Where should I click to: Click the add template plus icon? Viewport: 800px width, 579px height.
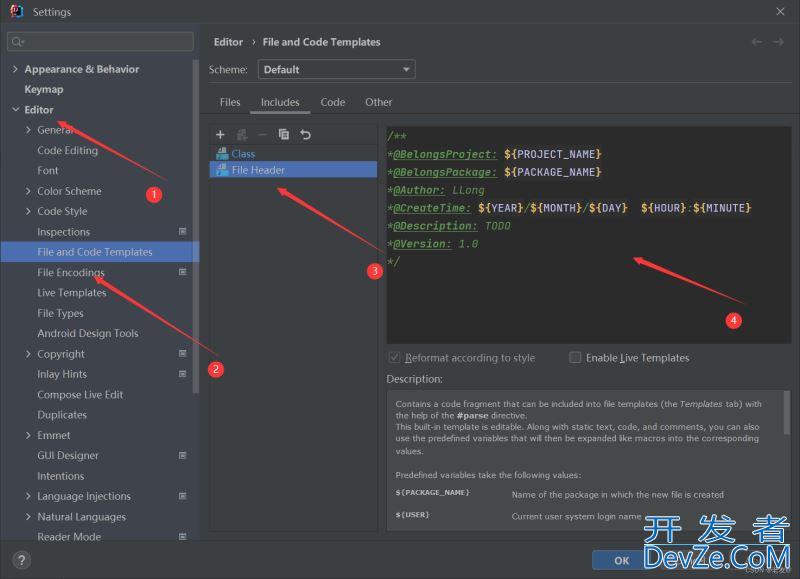[220, 135]
